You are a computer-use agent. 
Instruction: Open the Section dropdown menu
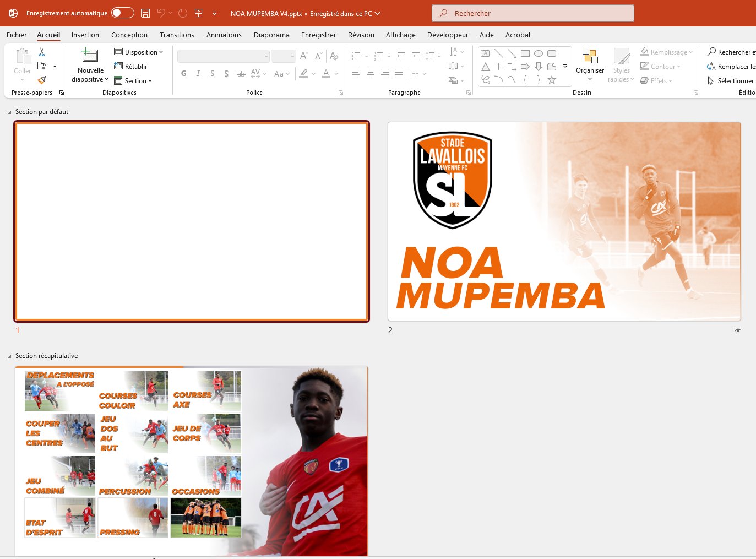(133, 81)
